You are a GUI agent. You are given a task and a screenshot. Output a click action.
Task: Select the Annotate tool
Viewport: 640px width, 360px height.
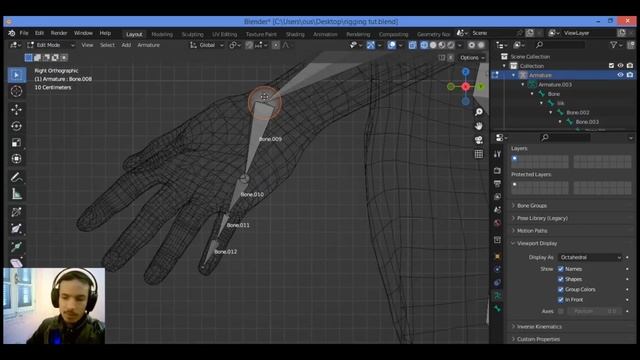click(16, 177)
